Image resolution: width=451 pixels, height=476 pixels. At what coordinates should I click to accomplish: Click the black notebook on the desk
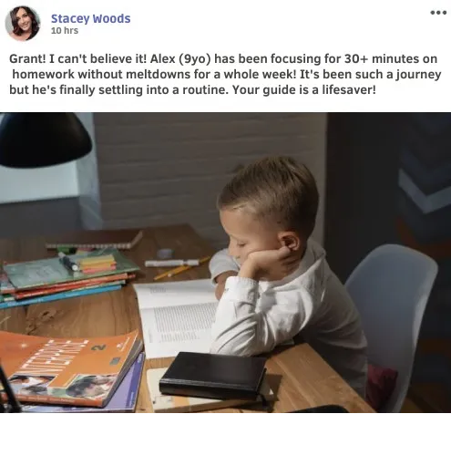(212, 376)
